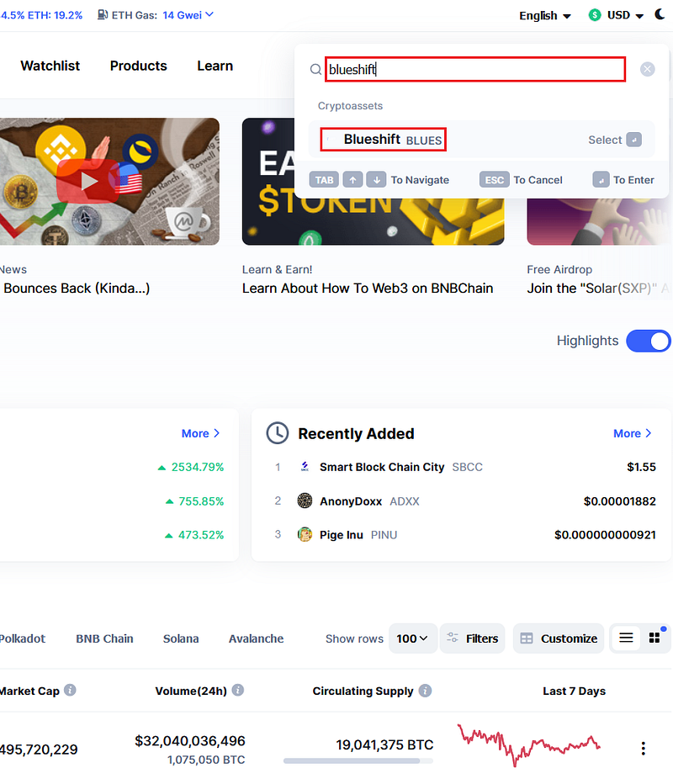The width and height of the screenshot is (673, 784).
Task: Click the down arrow navigate key icon
Action: tap(376, 179)
